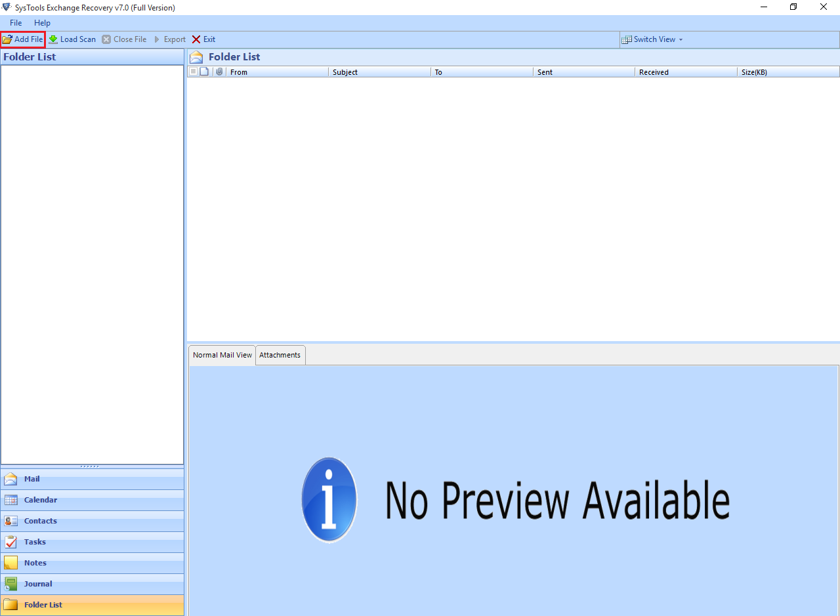This screenshot has height=616, width=840.
Task: Open the File menu
Action: (16, 23)
